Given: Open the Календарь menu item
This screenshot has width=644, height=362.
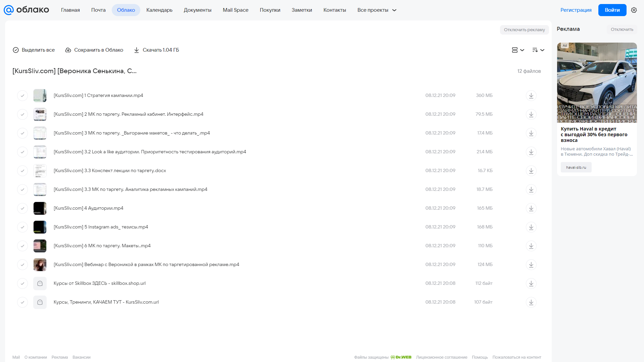Looking at the screenshot, I should click(159, 10).
